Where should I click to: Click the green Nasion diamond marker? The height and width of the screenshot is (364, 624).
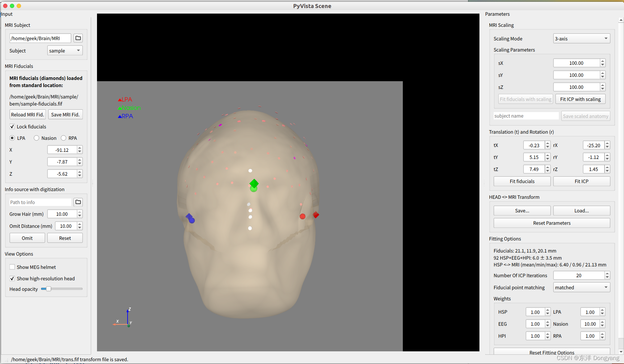[x=254, y=183]
